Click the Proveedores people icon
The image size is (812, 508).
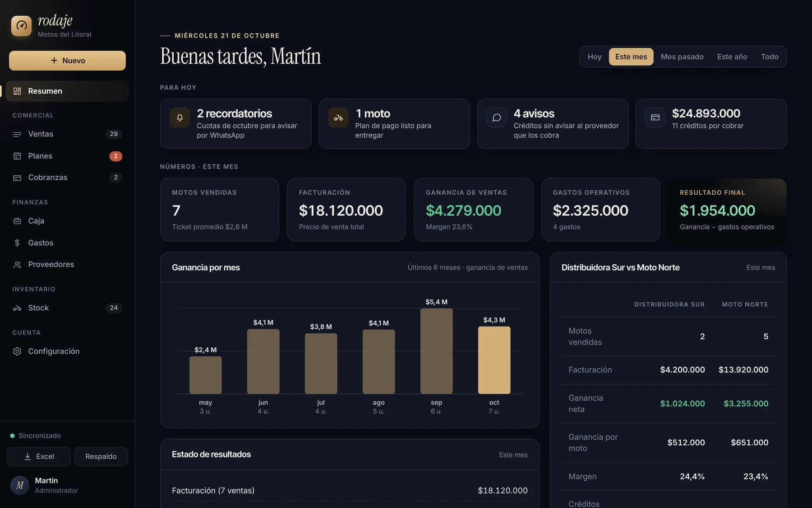(17, 265)
